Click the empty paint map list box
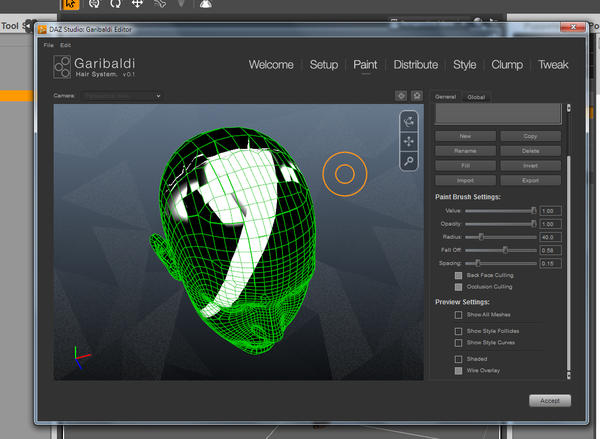The height and width of the screenshot is (439, 600). [498, 114]
